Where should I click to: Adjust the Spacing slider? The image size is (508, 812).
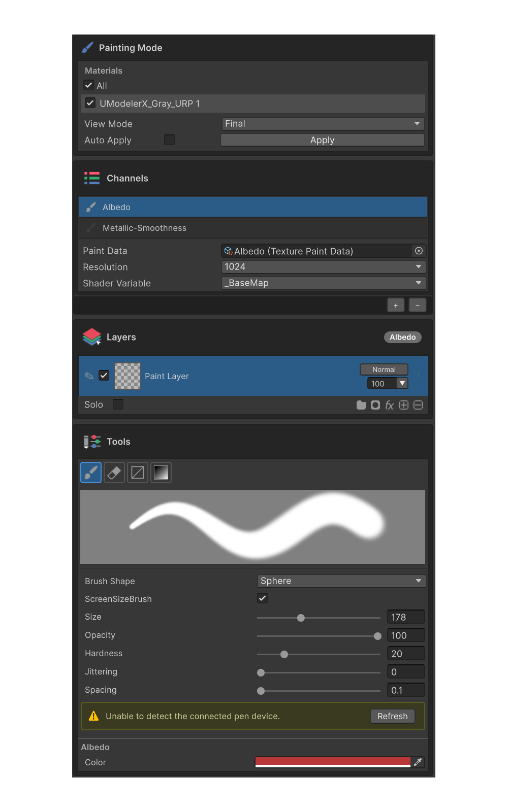[319, 691]
